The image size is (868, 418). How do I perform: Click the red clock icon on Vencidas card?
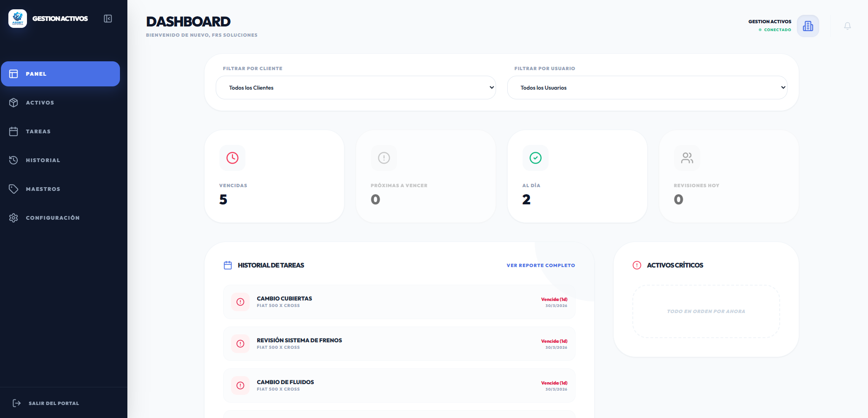232,158
